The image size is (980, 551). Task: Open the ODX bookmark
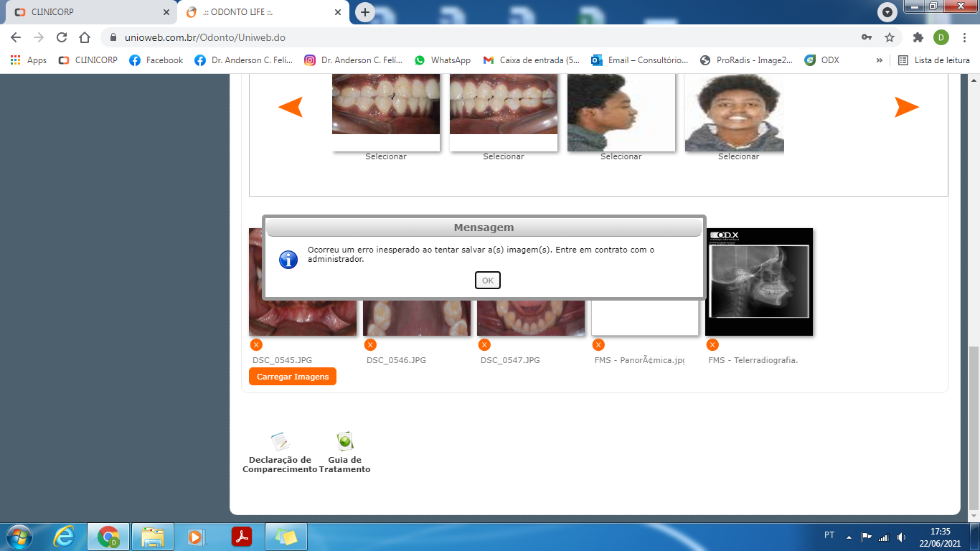click(822, 60)
